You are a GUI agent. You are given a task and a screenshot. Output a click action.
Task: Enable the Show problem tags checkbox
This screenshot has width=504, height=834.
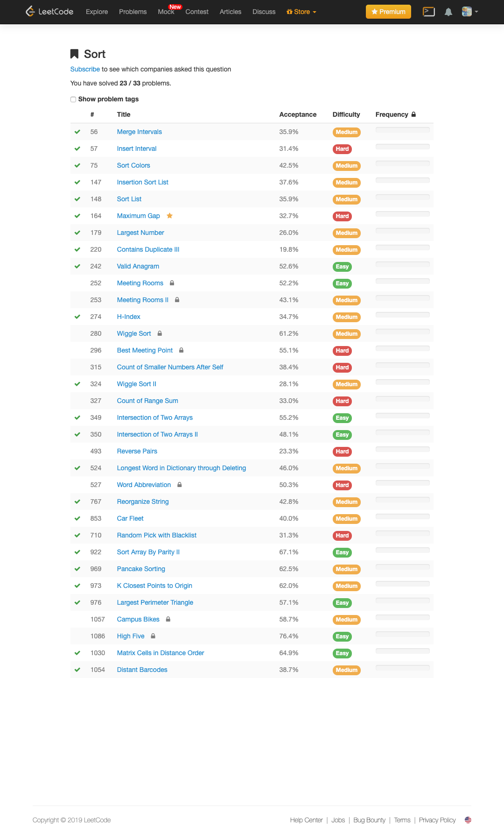73,99
